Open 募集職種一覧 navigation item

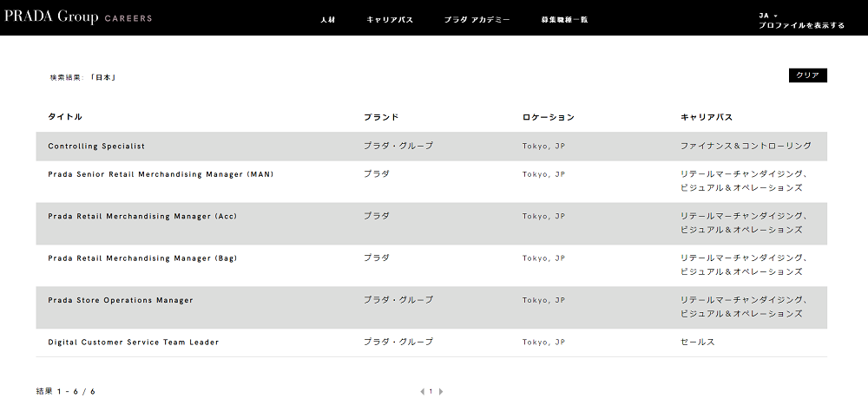(564, 19)
